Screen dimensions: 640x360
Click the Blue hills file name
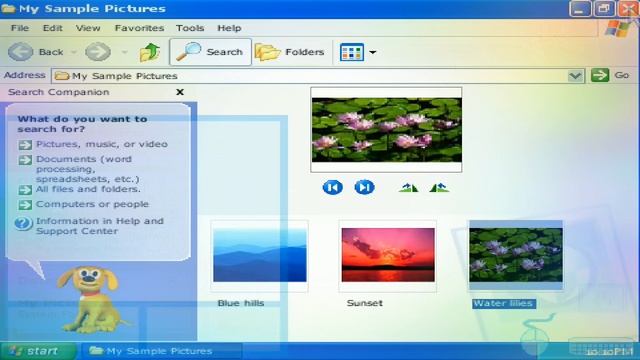click(241, 303)
